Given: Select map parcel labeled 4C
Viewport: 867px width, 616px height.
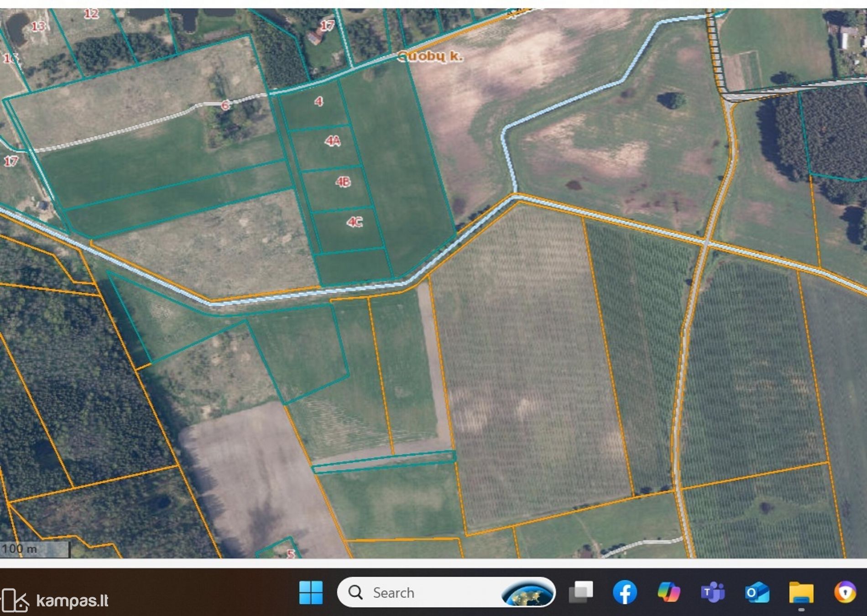Looking at the screenshot, I should [355, 222].
